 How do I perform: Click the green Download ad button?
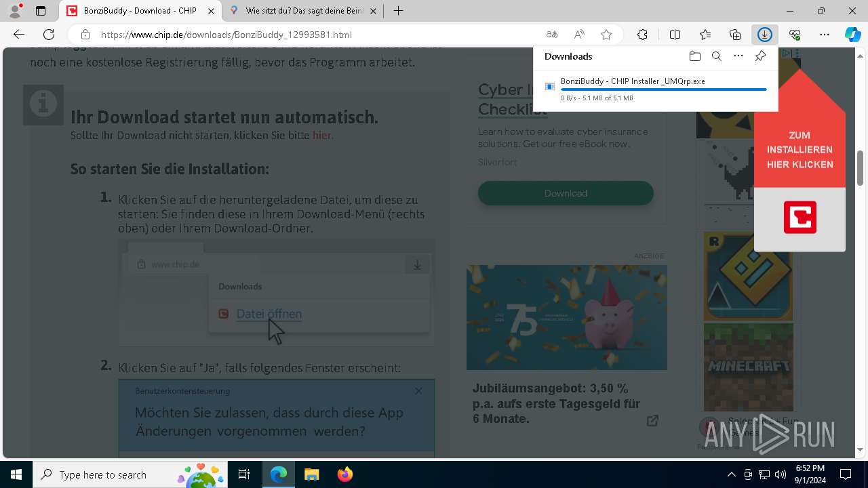click(566, 193)
